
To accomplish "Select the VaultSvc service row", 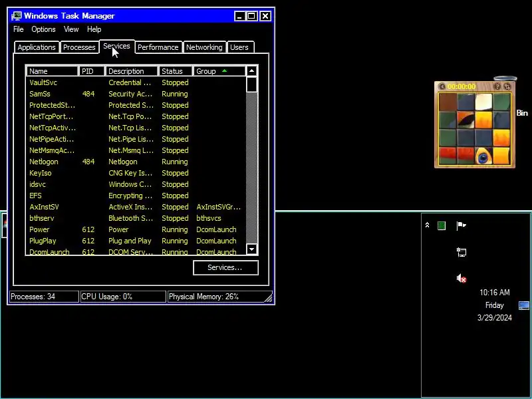I will point(136,82).
